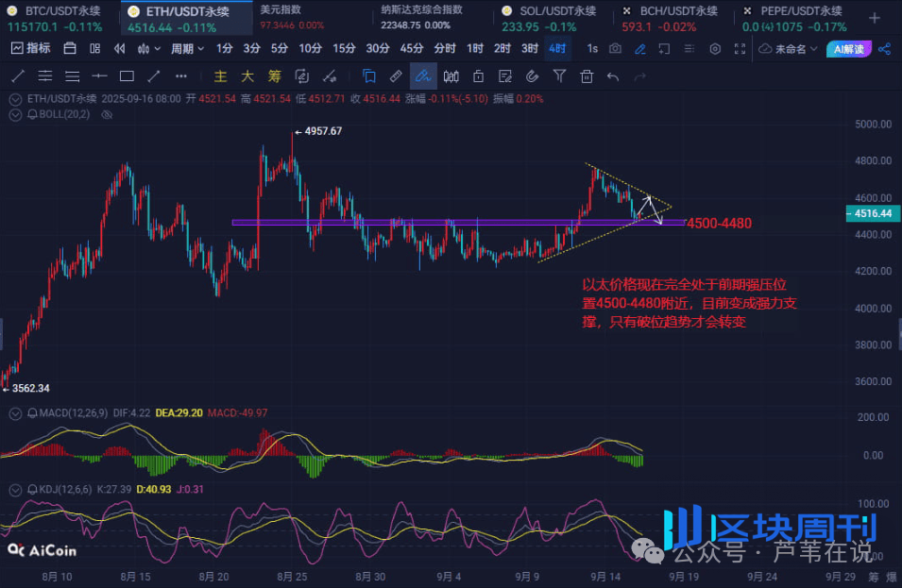
Task: Delete drawings with trash icon
Action: [587, 76]
